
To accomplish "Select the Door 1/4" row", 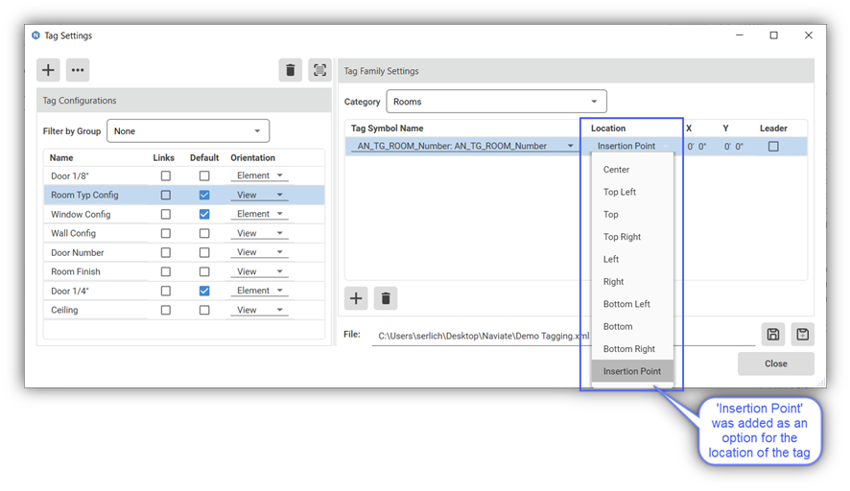I will pos(184,291).
